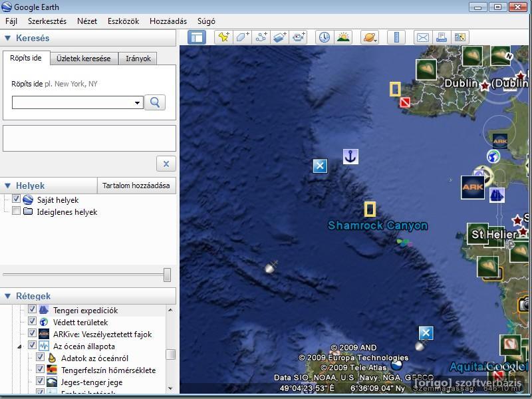Viewport: 532px width, 399px height.
Task: Switch to Irányok tab
Action: tap(138, 59)
